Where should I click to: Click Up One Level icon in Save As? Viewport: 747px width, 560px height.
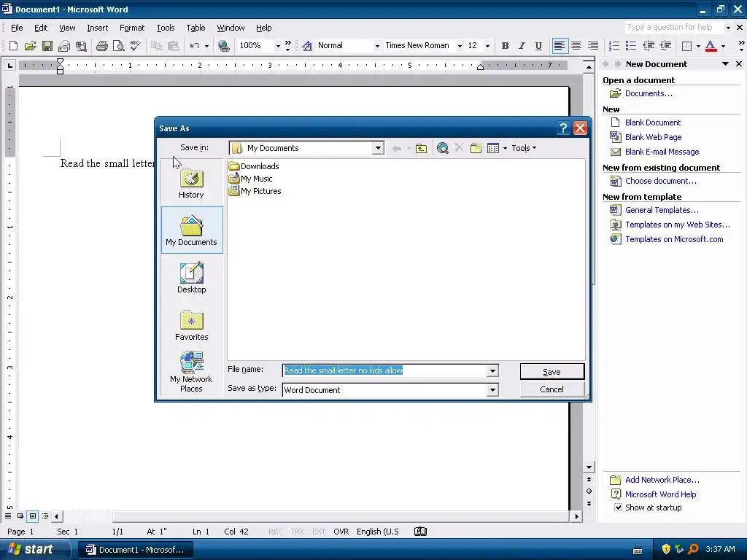(x=421, y=148)
